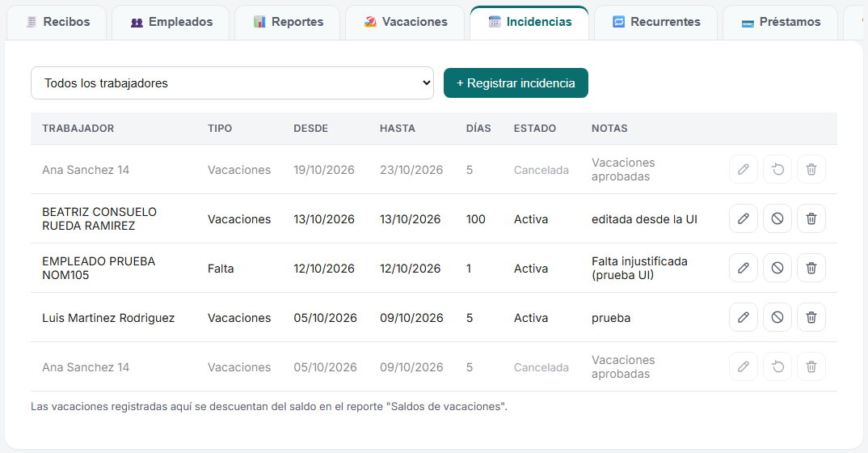Click the 19/10/2026 start date
The width and height of the screenshot is (868, 453).
pyautogui.click(x=324, y=170)
